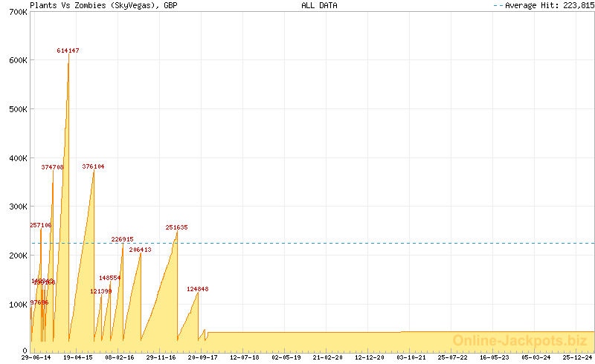The image size is (595, 364).
Task: Select the 206413 peak label
Action: [x=140, y=250]
